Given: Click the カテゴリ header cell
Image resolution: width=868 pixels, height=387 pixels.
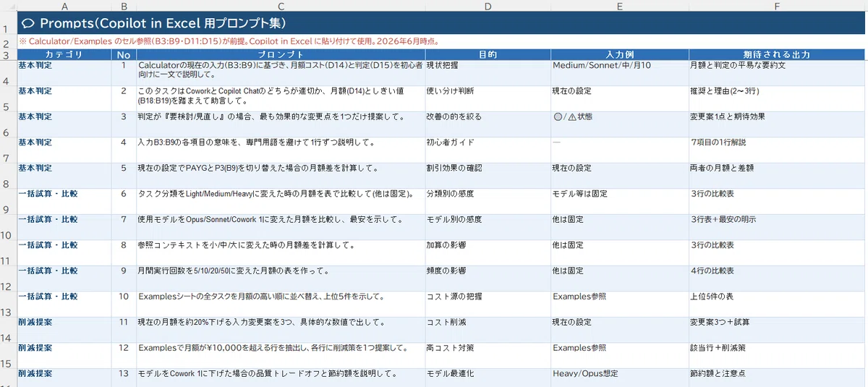Looking at the screenshot, I should pos(65,54).
